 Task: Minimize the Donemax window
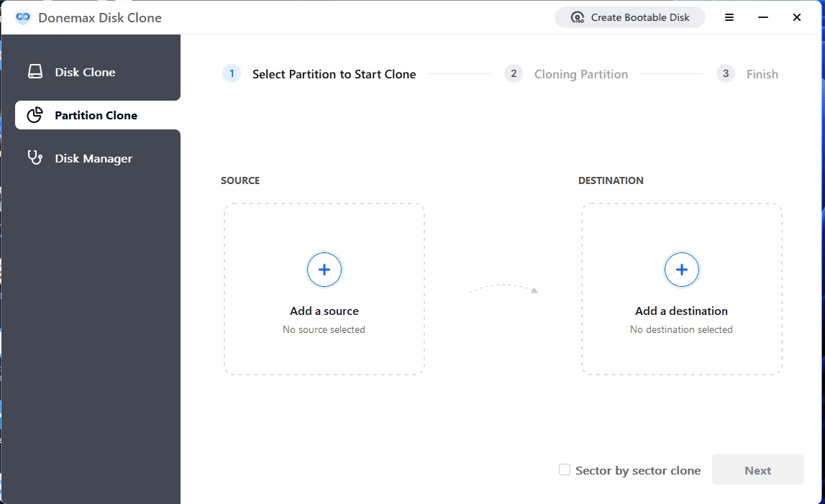click(763, 17)
